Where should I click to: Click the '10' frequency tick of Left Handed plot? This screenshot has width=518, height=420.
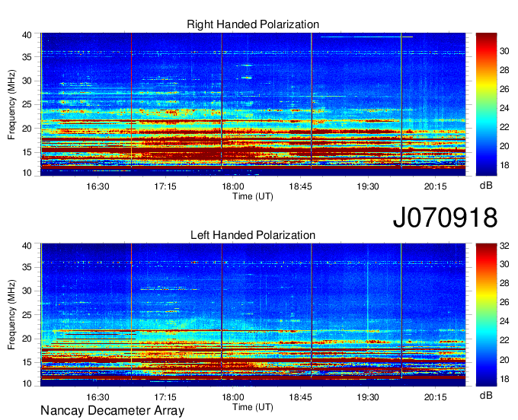(x=27, y=383)
